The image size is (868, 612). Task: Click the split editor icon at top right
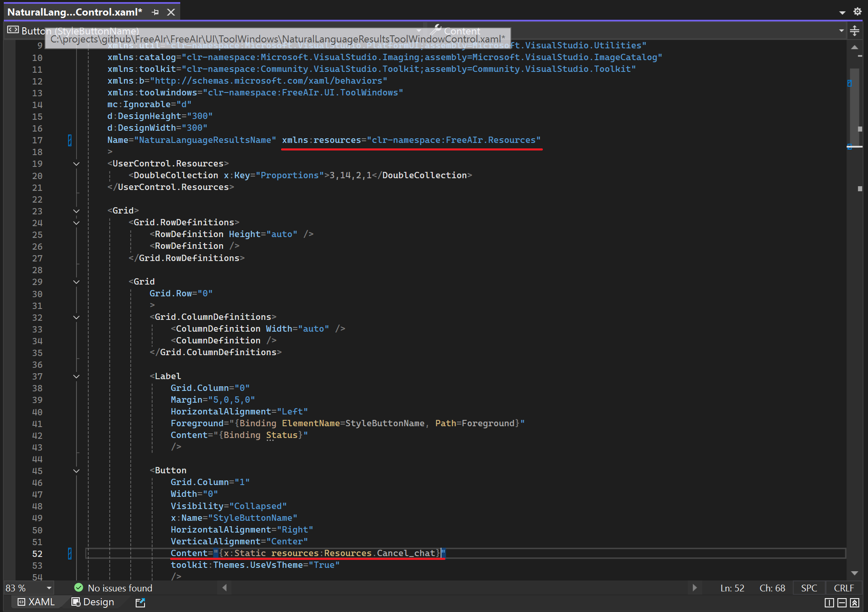pos(855,31)
